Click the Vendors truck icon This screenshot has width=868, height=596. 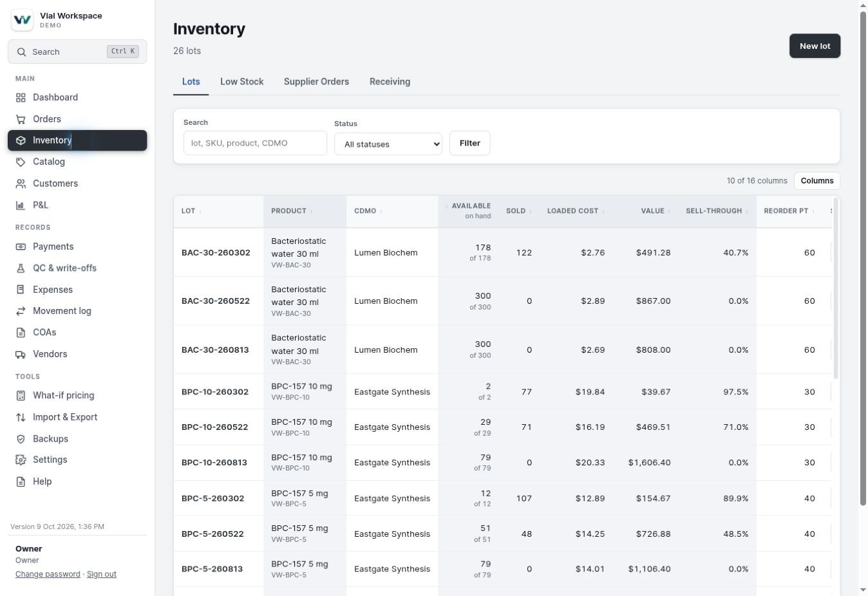click(21, 354)
